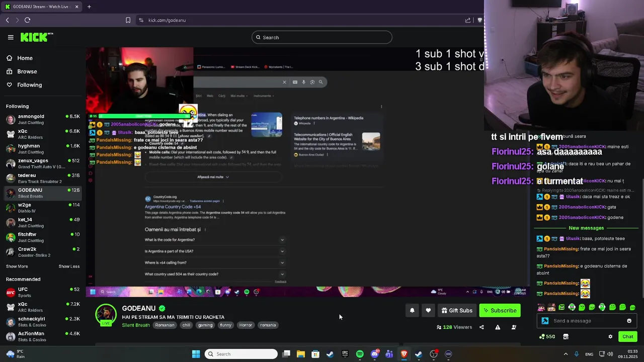
Task: Select the gaming tag
Action: click(205, 325)
